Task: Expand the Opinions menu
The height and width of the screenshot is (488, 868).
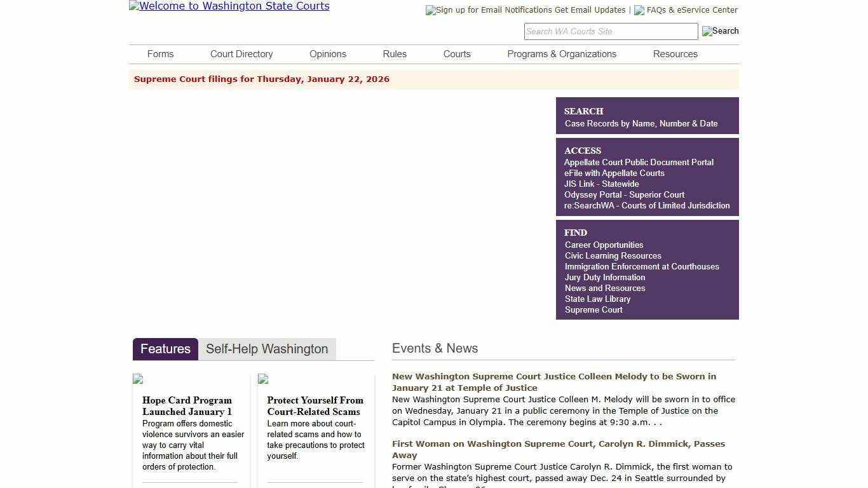Action: 328,54
